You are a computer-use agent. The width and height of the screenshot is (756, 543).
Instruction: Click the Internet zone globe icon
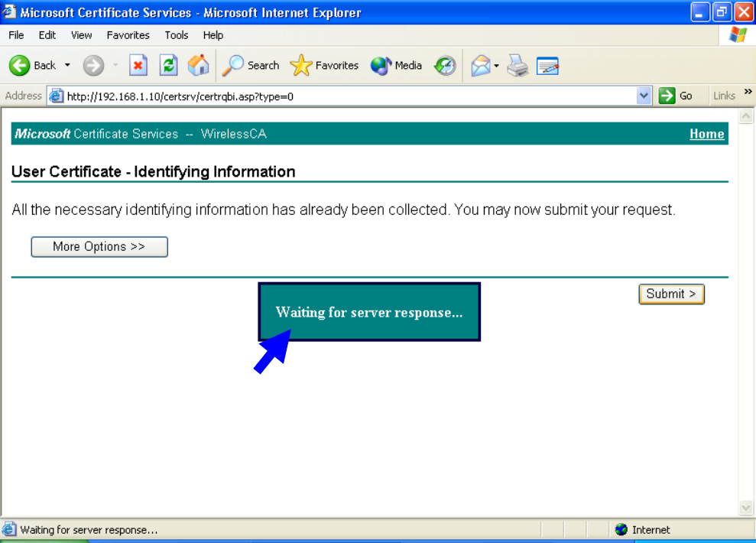point(621,529)
